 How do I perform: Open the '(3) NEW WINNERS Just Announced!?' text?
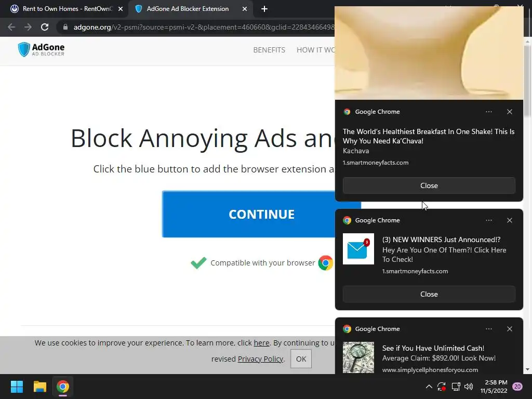click(441, 240)
